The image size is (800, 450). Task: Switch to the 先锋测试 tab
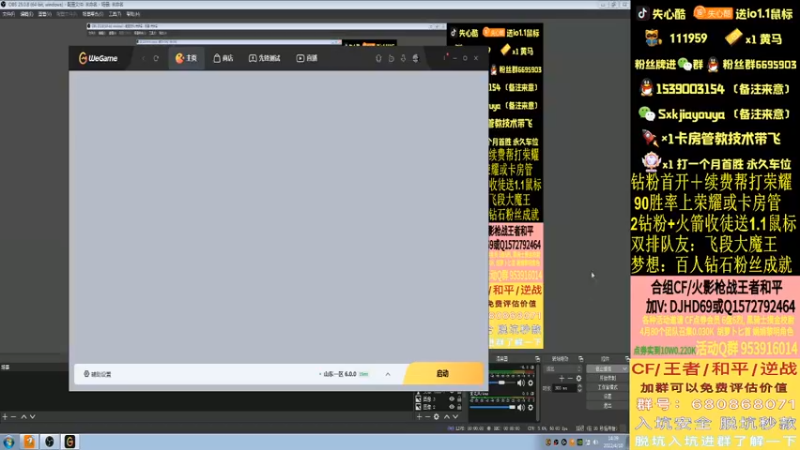(x=264, y=58)
